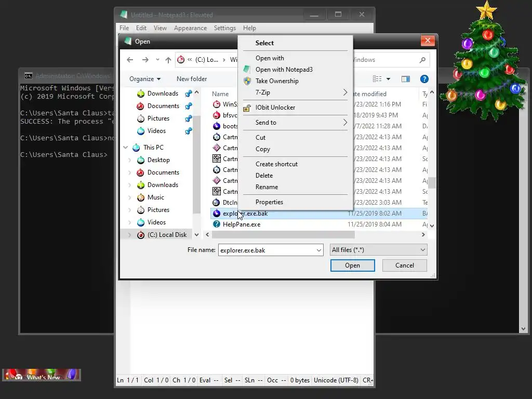
Task: Expand the Music tree node
Action: click(129, 197)
